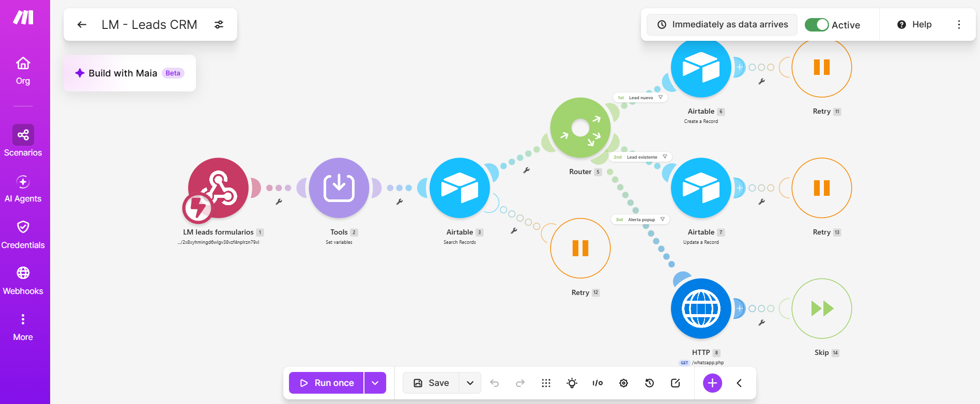The width and height of the screenshot is (980, 404).
Task: Open the toolbar gear settings icon
Action: tap(624, 383)
